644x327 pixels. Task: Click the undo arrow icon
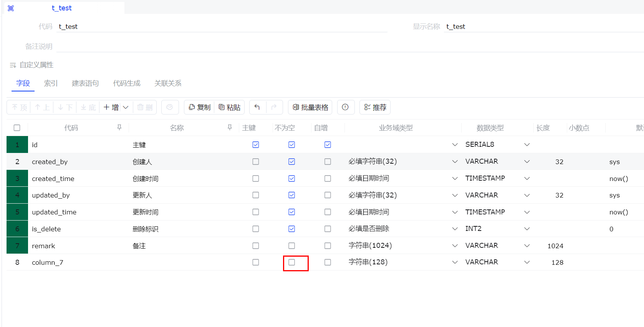257,107
